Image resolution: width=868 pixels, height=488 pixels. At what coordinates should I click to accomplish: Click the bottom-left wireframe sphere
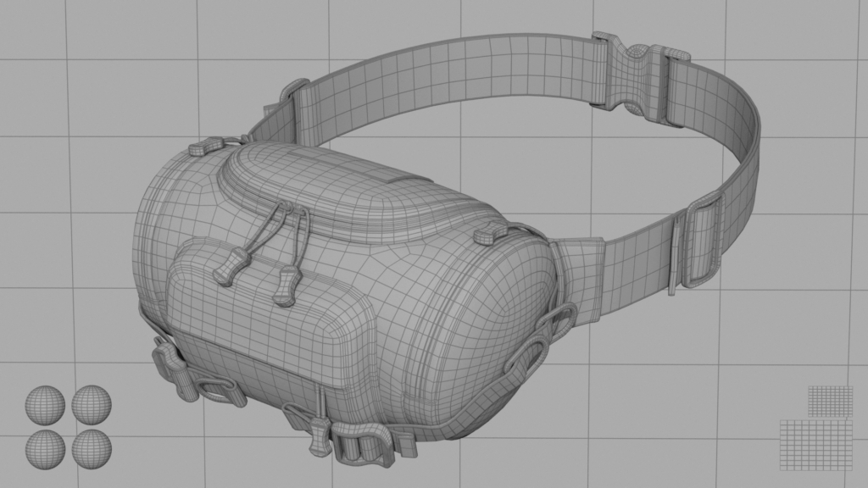click(x=45, y=448)
